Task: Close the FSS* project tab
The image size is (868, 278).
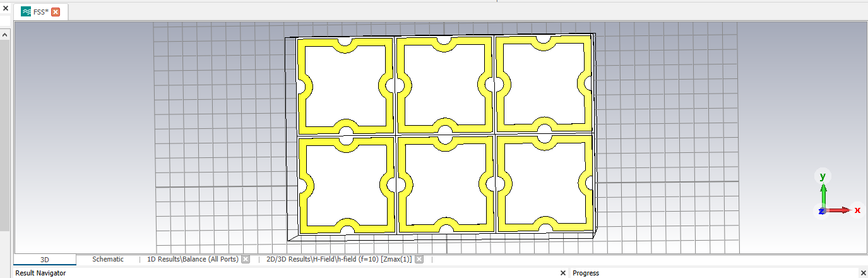Action: coord(56,12)
